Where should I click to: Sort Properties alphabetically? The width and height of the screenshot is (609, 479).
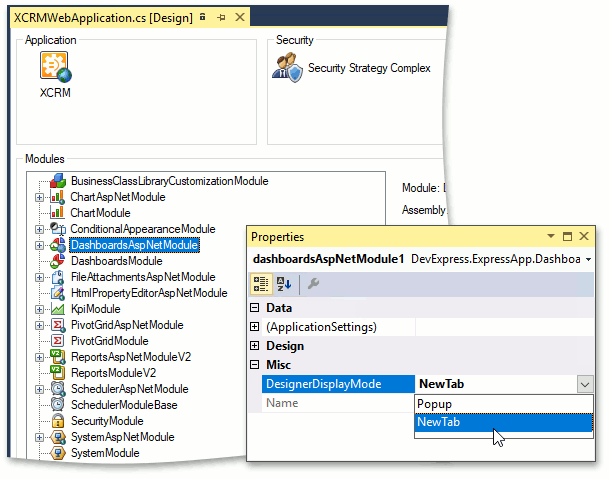click(x=284, y=284)
